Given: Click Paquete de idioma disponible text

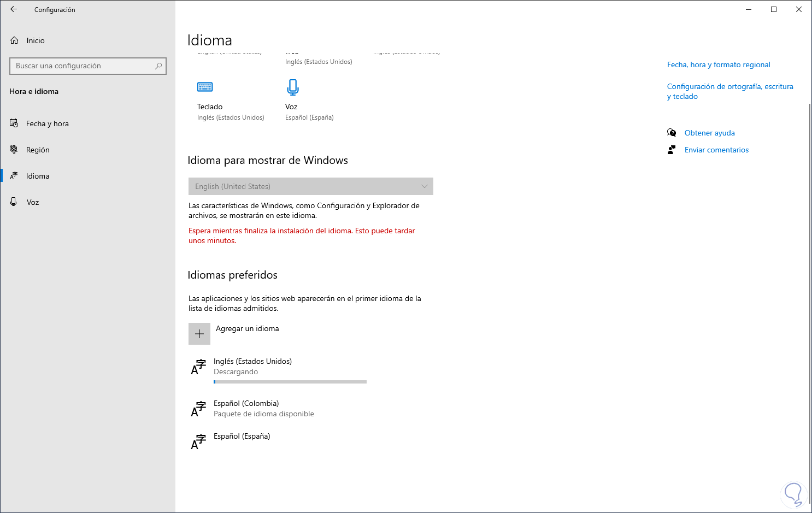Looking at the screenshot, I should pos(264,414).
